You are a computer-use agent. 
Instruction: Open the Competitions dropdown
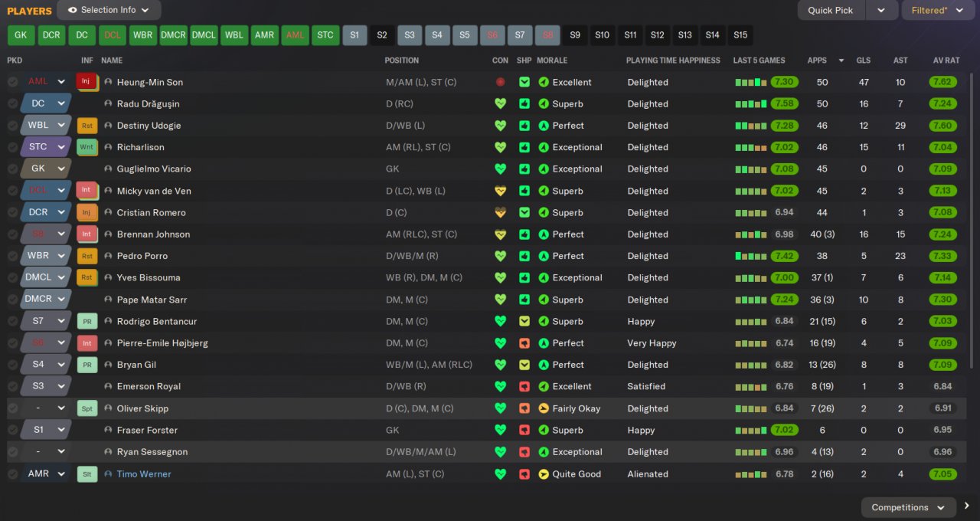coord(909,507)
